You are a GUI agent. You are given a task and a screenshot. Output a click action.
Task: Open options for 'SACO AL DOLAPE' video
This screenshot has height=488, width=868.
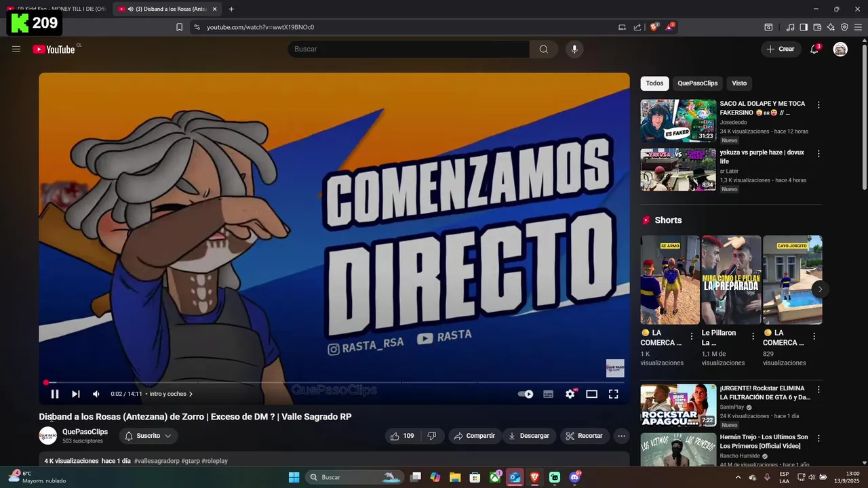[818, 105]
